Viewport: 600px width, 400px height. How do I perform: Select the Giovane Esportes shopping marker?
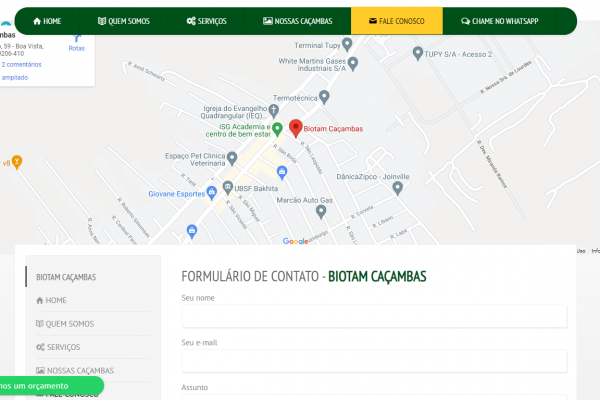point(211,192)
